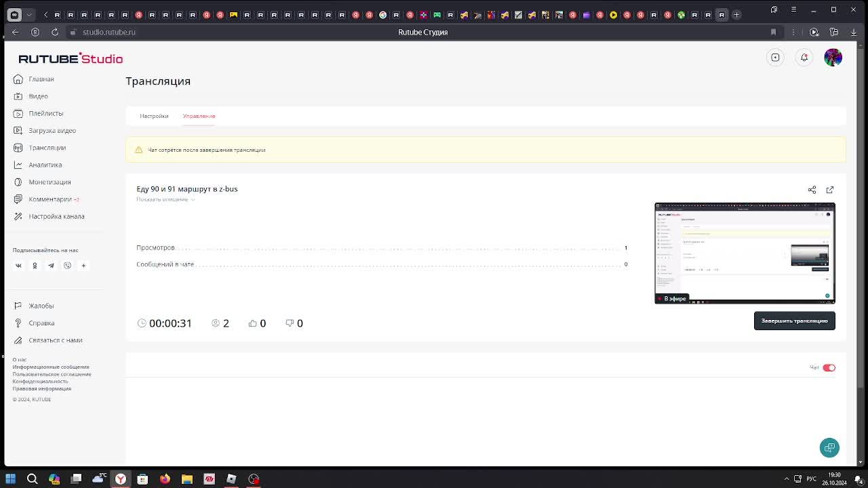Screen dimensions: 868x488
Task: Expand Показать описание
Action: coord(165,199)
